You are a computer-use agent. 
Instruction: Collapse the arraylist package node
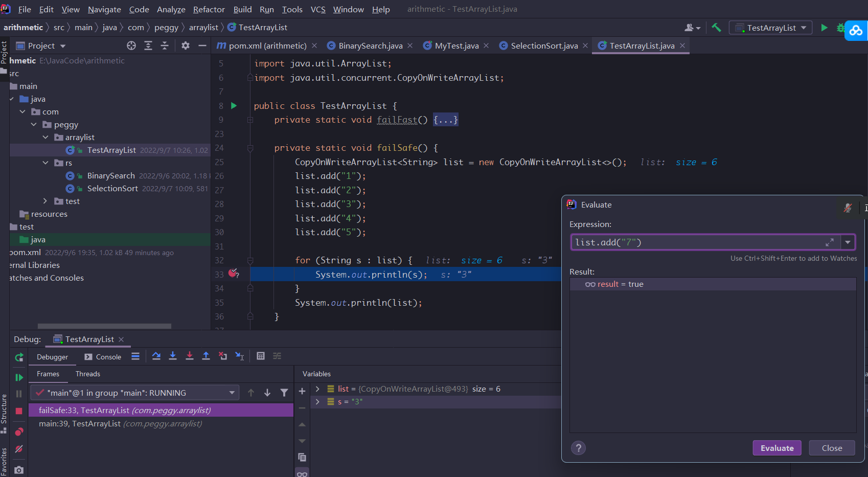pyautogui.click(x=45, y=137)
